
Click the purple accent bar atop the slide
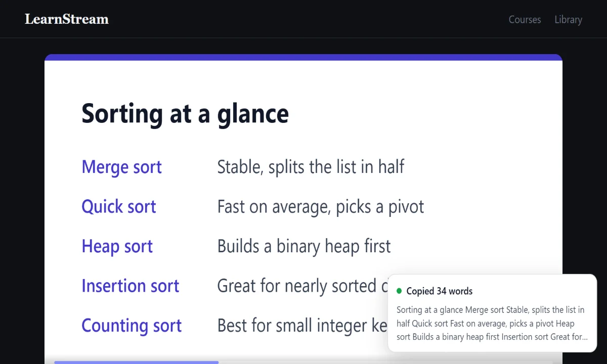303,57
